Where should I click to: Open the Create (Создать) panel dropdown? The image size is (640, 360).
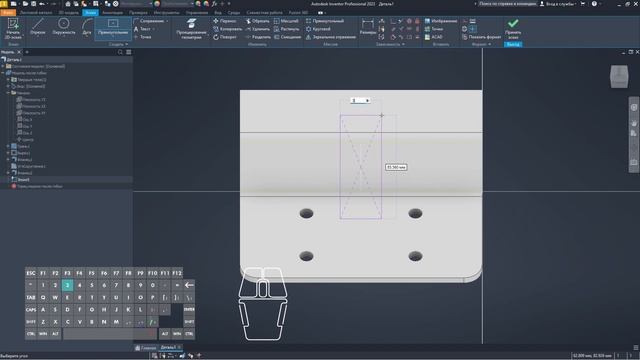pyautogui.click(x=118, y=44)
